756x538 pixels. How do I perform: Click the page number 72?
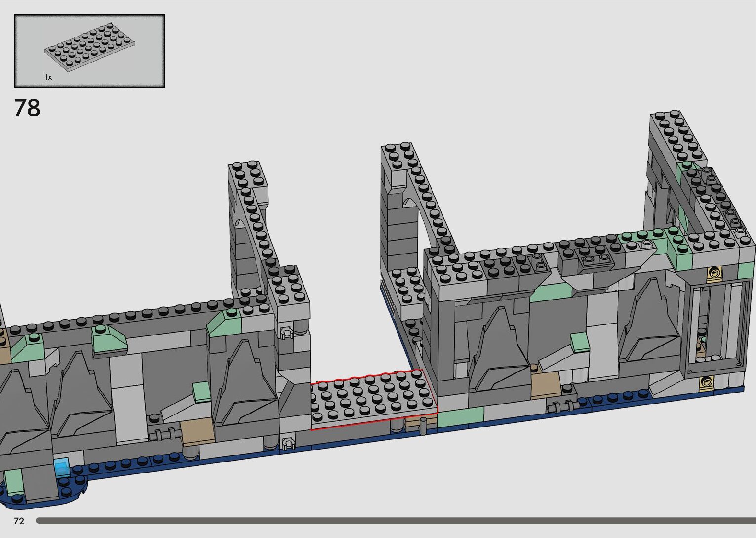point(19,521)
